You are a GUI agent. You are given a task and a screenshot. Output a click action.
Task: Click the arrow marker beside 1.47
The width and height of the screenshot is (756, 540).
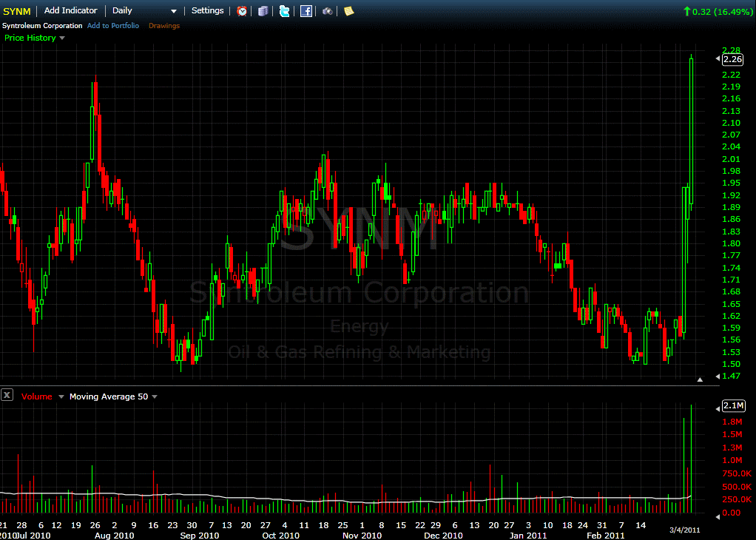click(x=718, y=376)
